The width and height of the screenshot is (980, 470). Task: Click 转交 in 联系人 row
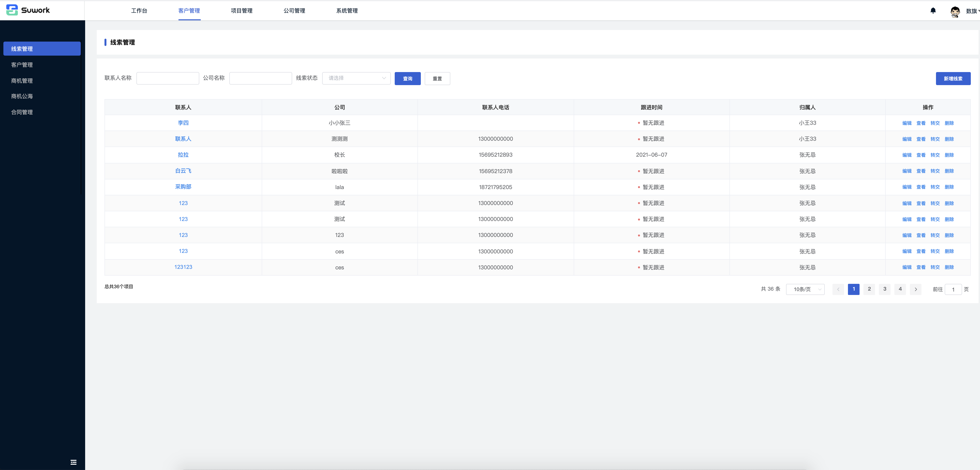pos(935,139)
